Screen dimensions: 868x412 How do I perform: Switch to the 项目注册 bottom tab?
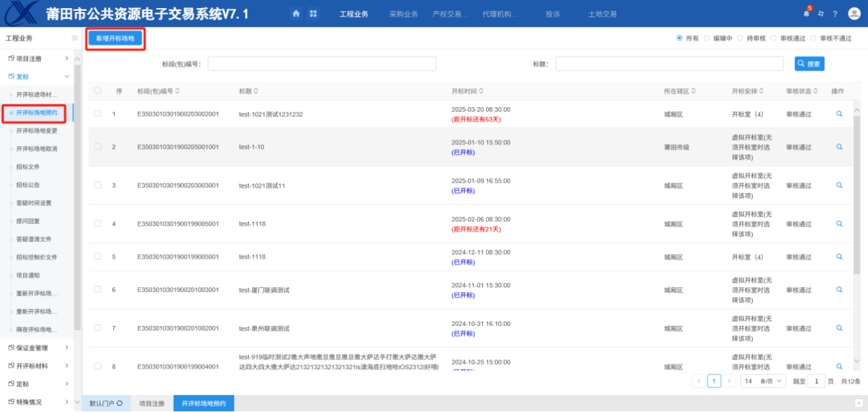pyautogui.click(x=151, y=403)
